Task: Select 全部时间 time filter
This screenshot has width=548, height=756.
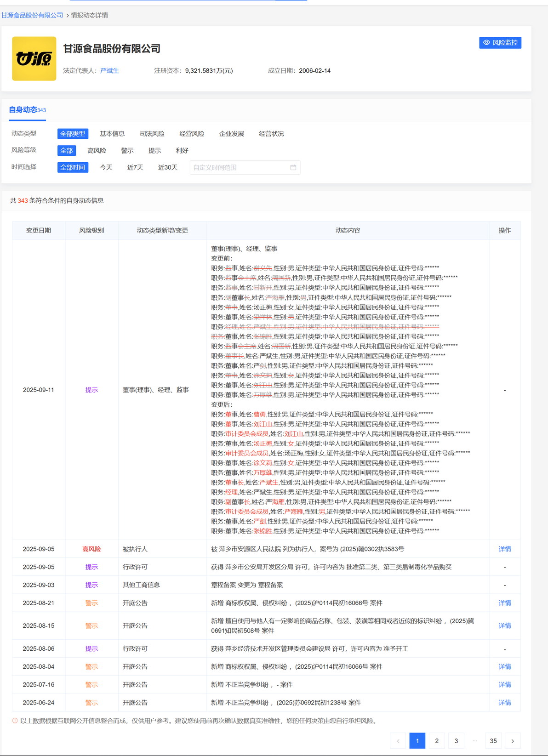Action: pyautogui.click(x=73, y=167)
